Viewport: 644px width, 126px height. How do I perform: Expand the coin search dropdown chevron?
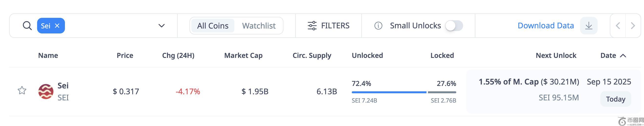pos(162,25)
